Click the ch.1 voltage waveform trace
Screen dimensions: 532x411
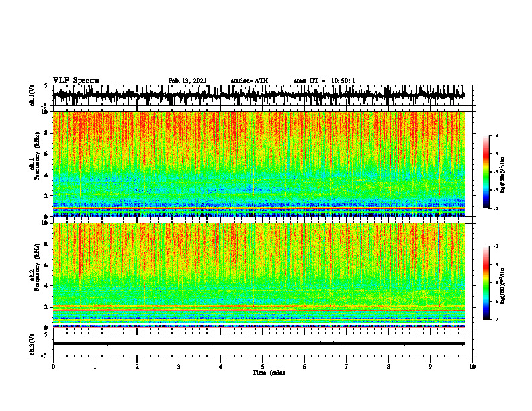tap(259, 95)
